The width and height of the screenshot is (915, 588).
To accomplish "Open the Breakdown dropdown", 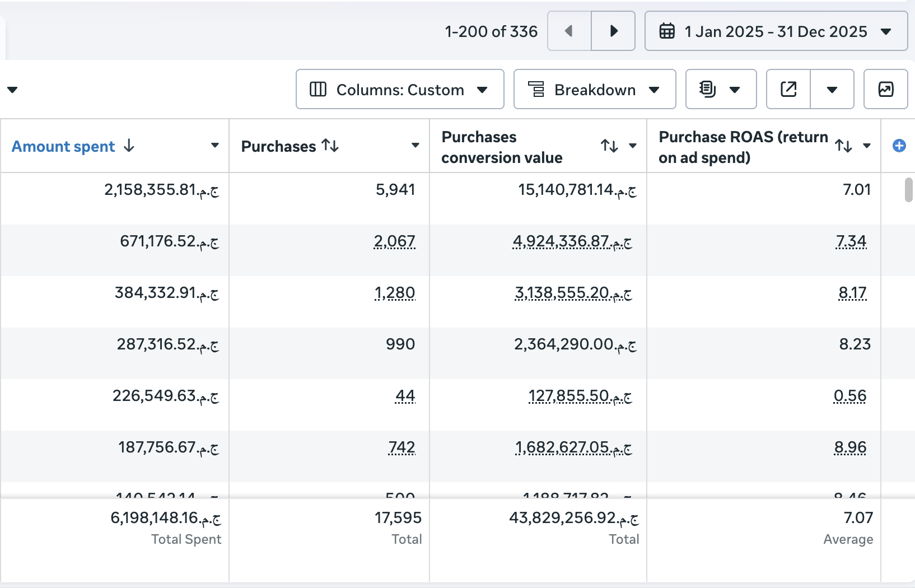I will coord(595,89).
